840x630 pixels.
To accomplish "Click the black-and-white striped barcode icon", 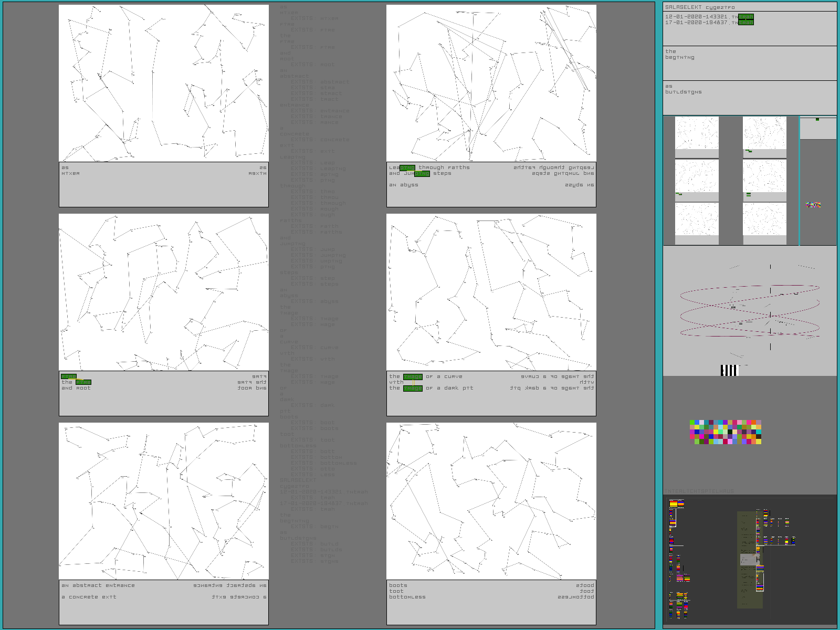I will pyautogui.click(x=729, y=371).
